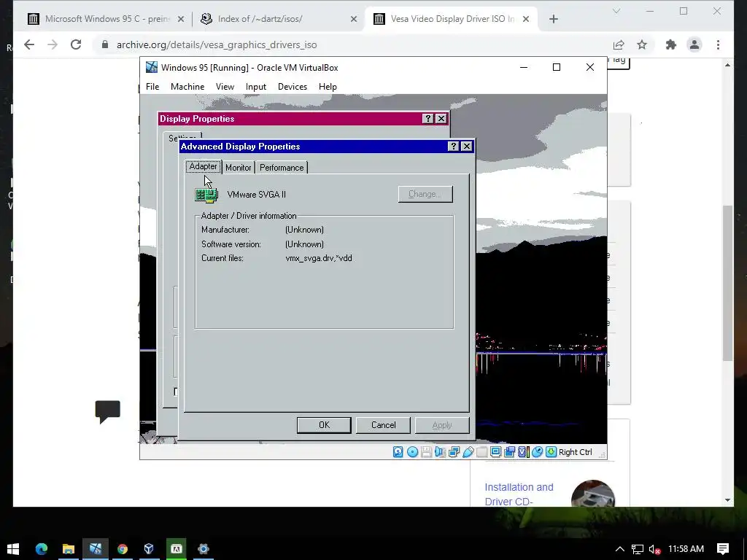Open the VirtualBox File menu
This screenshot has height=560, width=747.
coord(152,87)
